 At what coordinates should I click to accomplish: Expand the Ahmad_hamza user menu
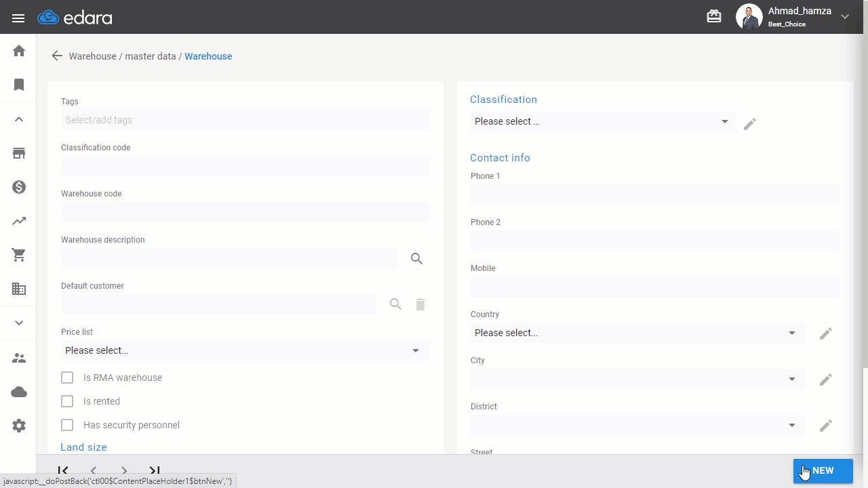[x=845, y=16]
